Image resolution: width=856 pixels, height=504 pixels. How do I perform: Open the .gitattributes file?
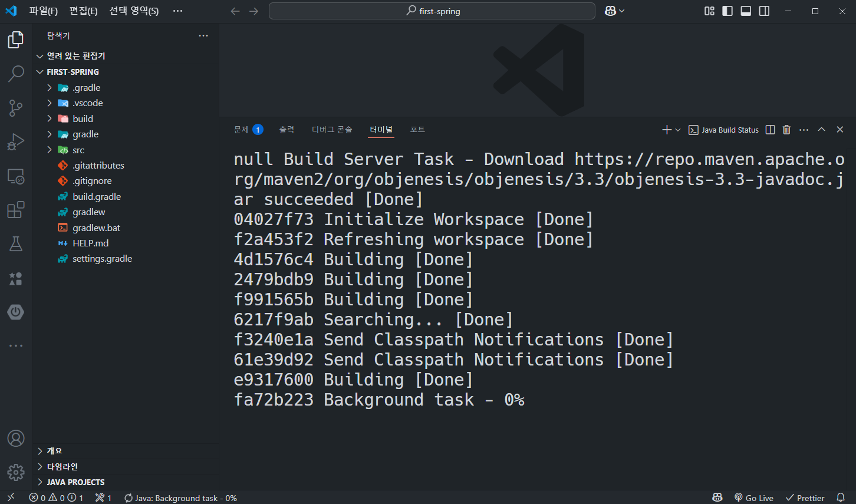126,166
